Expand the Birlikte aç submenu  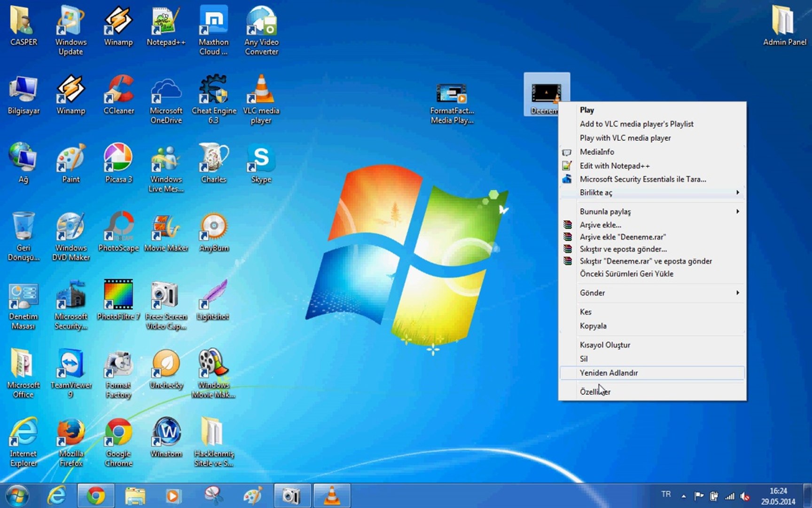(x=652, y=192)
